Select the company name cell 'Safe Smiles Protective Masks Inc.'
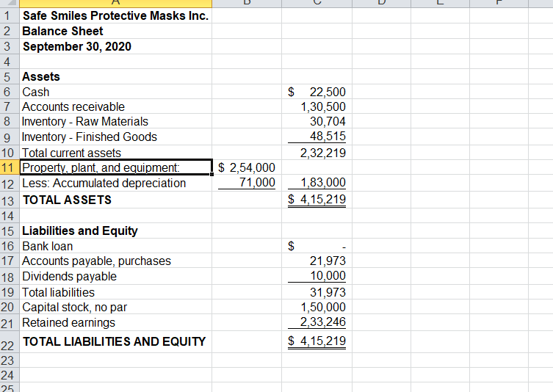The height and width of the screenshot is (392, 553). [x=116, y=15]
